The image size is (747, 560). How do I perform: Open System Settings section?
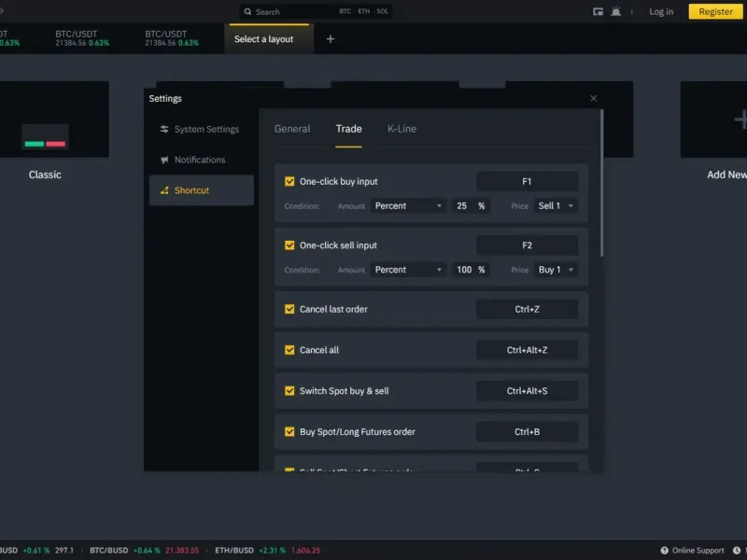point(202,129)
